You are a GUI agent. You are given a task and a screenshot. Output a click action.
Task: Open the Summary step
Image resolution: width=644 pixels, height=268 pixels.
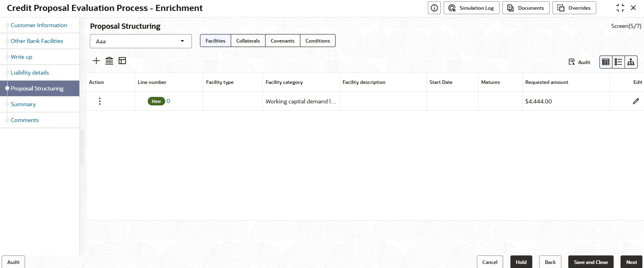pyautogui.click(x=23, y=104)
